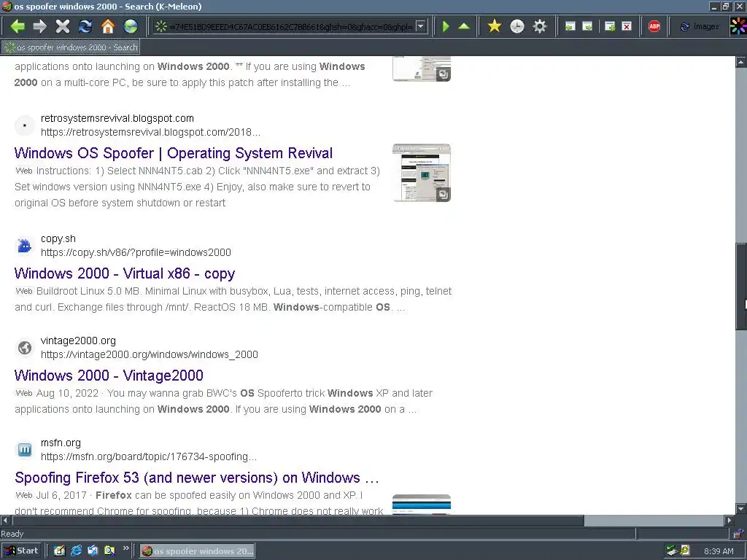
Task: Click the first Quick Launch desktop icon
Action: click(x=59, y=551)
